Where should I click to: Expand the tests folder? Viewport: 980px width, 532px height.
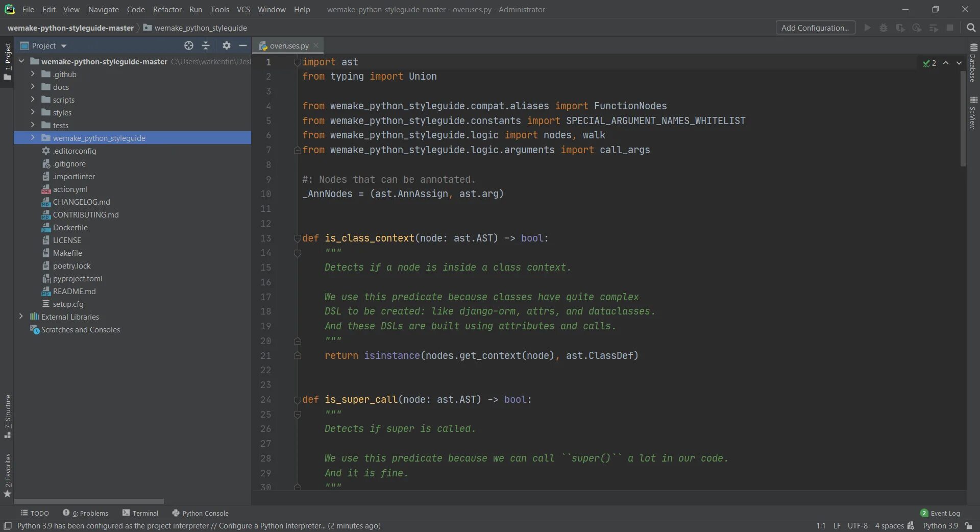coord(33,125)
